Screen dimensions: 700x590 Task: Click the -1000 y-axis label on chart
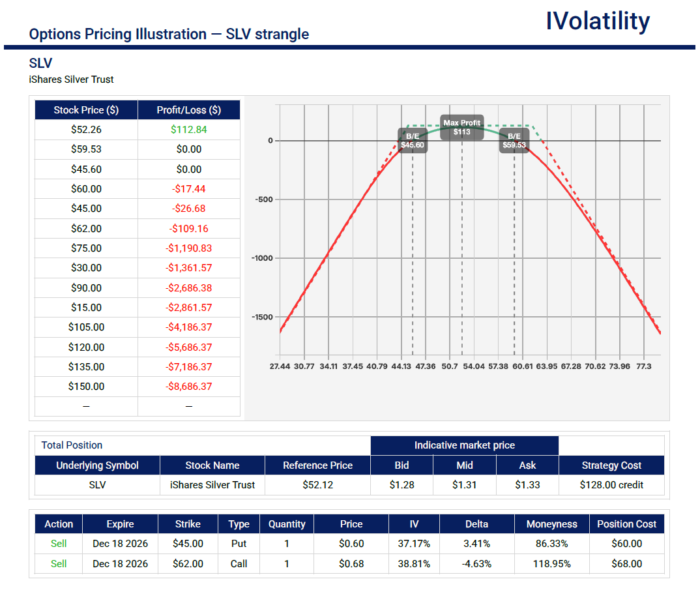(262, 258)
